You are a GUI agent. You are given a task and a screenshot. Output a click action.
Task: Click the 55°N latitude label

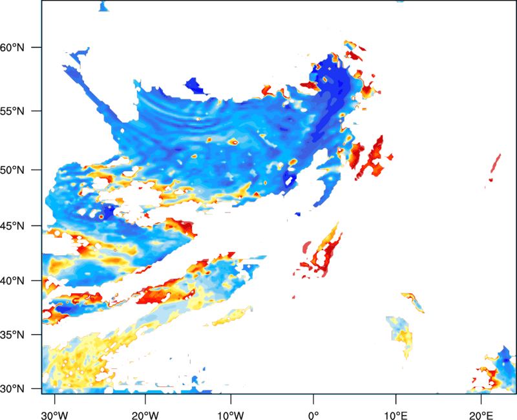(x=12, y=111)
